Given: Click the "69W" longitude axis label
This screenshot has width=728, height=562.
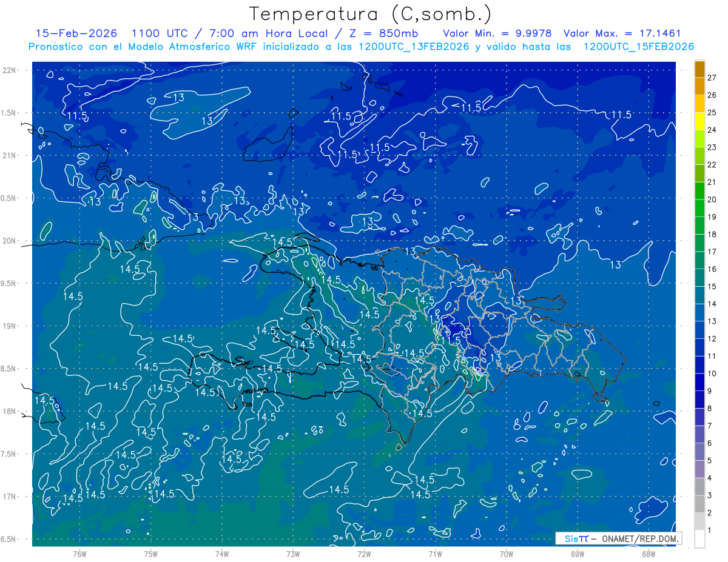Looking at the screenshot, I should pos(578,554).
